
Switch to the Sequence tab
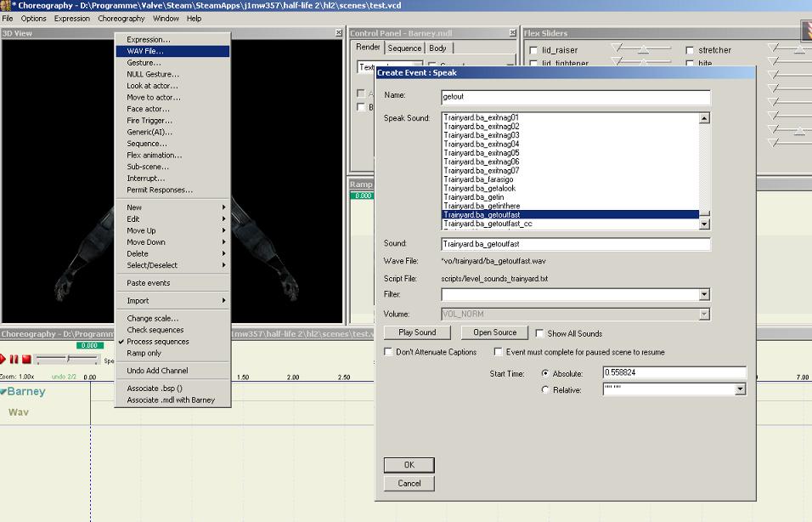404,48
